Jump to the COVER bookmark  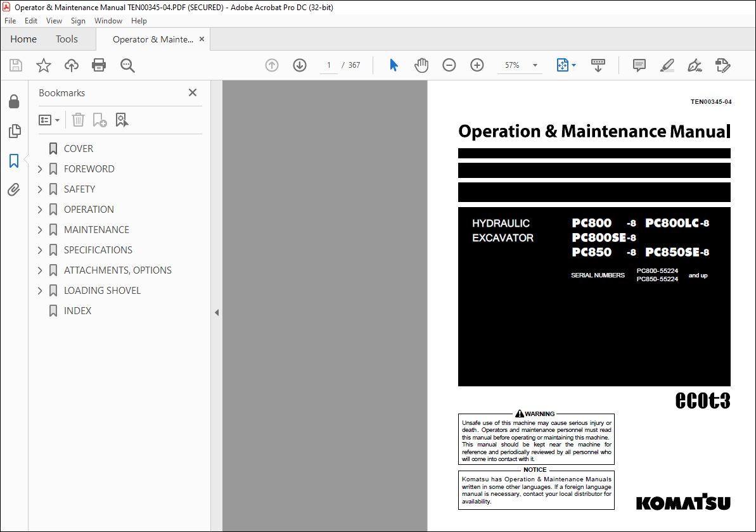tap(79, 149)
